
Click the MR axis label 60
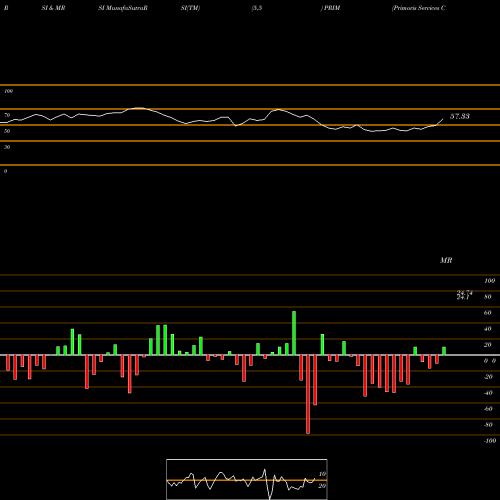point(488,313)
